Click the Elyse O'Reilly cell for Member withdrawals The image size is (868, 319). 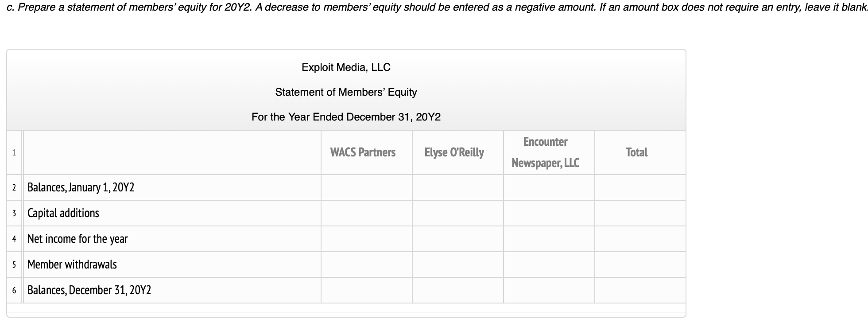(x=458, y=265)
